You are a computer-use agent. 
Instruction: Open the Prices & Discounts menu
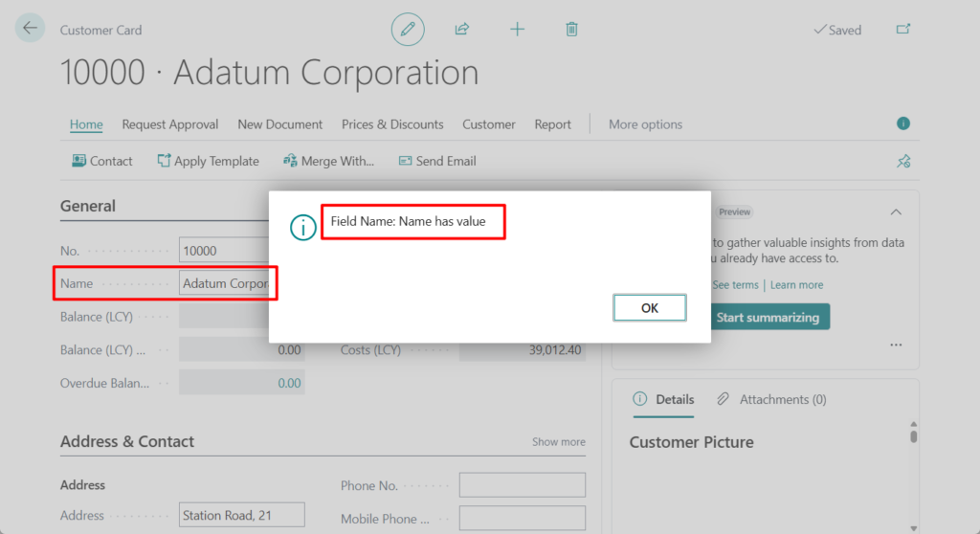coord(392,124)
